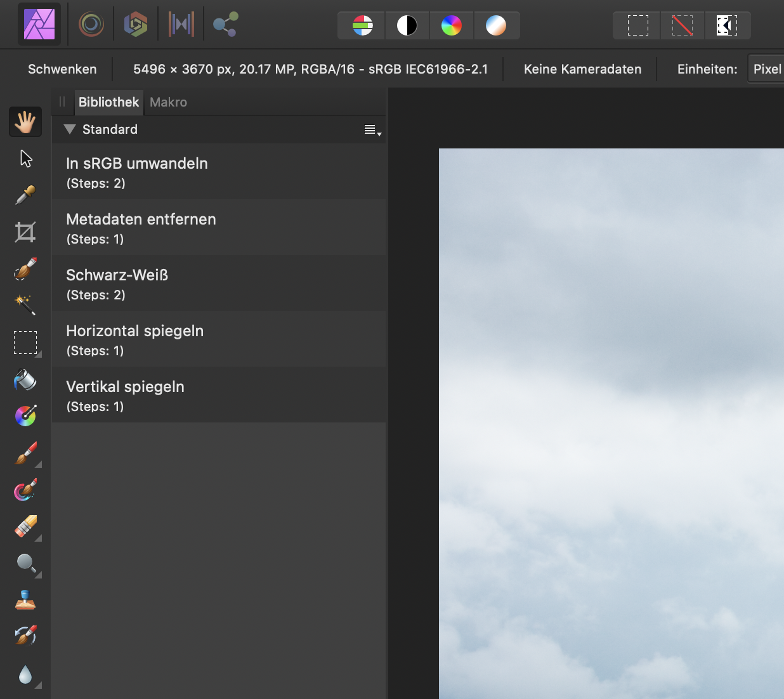
Task: Open the Export Persona
Action: pos(225,25)
